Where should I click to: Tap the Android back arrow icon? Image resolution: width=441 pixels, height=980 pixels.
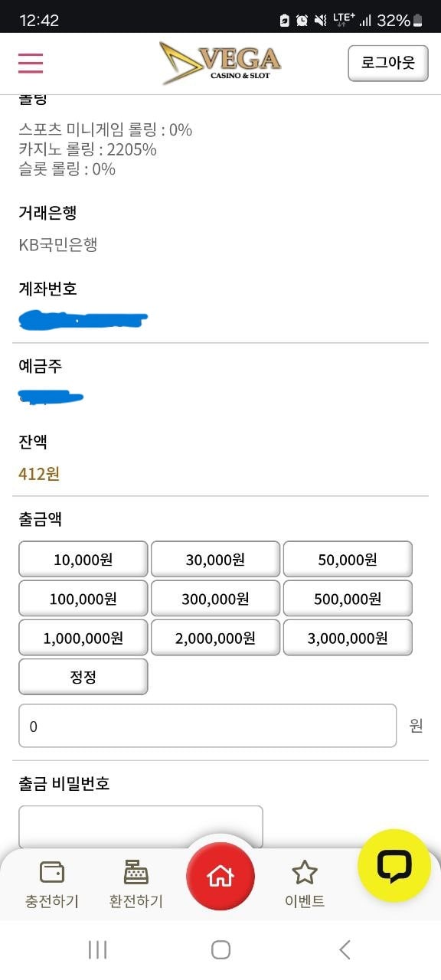(345, 950)
